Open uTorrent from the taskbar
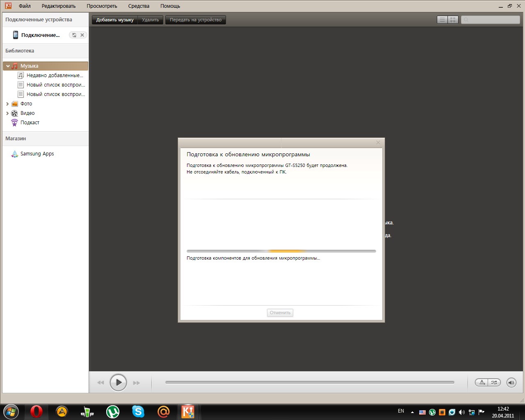This screenshot has height=420, width=525. tap(113, 412)
